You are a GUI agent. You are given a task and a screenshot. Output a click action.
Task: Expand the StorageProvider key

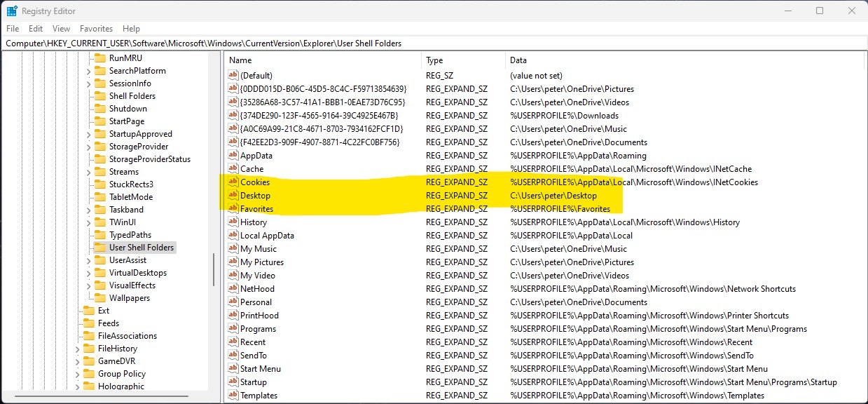pyautogui.click(x=88, y=147)
